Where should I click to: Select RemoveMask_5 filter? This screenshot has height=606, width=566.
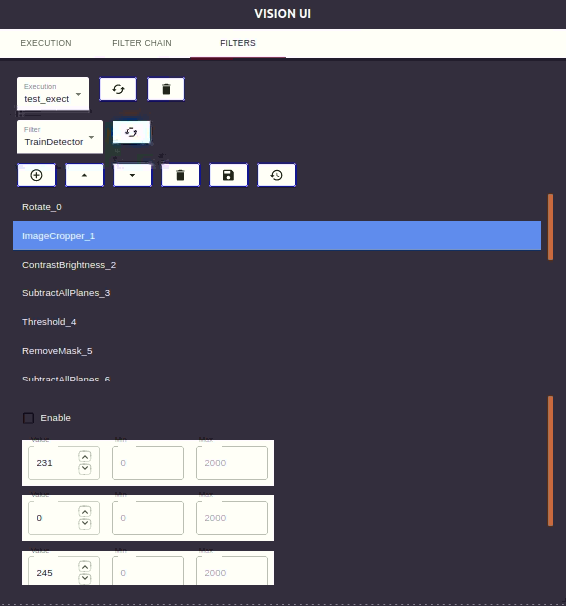(277, 351)
